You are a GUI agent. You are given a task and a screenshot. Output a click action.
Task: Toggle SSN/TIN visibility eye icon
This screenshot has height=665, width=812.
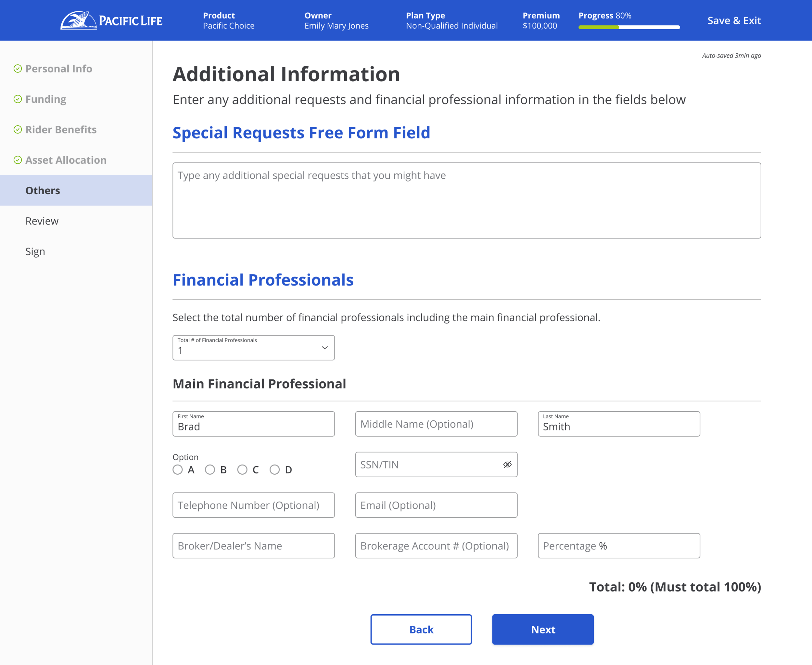507,465
